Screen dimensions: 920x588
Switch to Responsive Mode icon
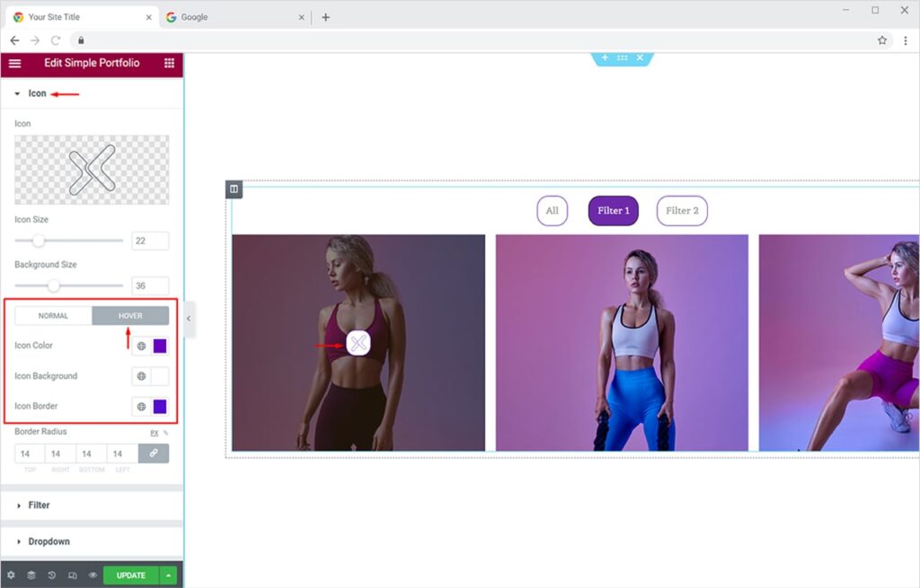[72, 575]
